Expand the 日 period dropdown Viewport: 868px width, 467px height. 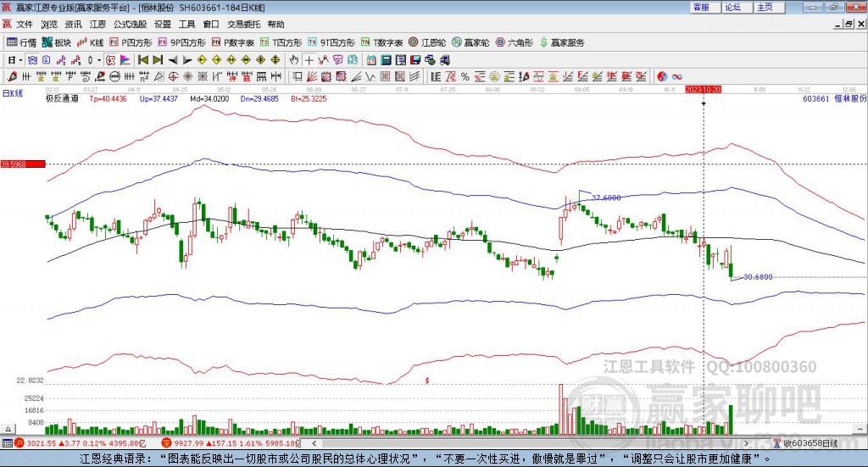click(20, 60)
